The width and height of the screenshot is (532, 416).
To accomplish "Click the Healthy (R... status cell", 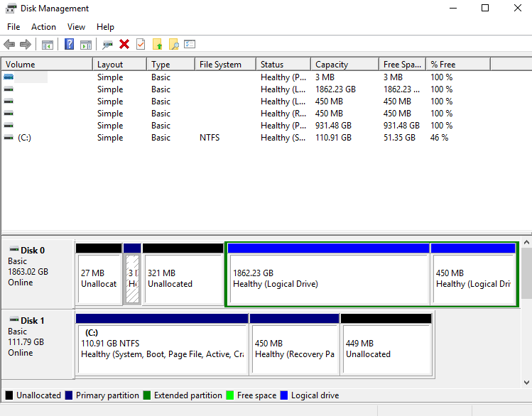I will tap(283, 114).
